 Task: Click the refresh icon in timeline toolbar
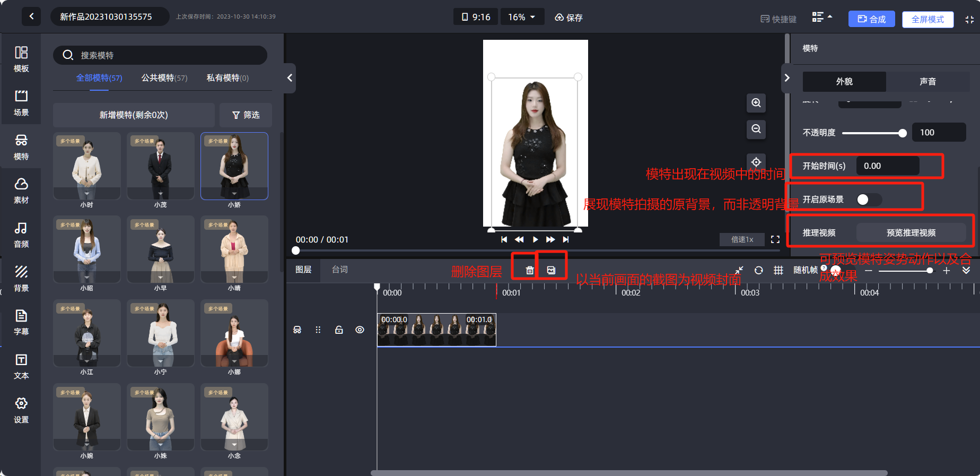(759, 270)
